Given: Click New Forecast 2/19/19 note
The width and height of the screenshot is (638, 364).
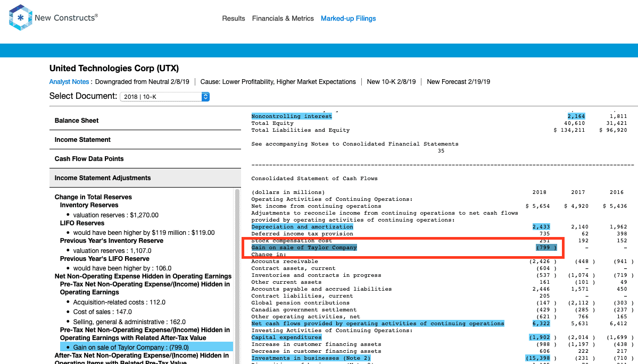Looking at the screenshot, I should [x=459, y=82].
